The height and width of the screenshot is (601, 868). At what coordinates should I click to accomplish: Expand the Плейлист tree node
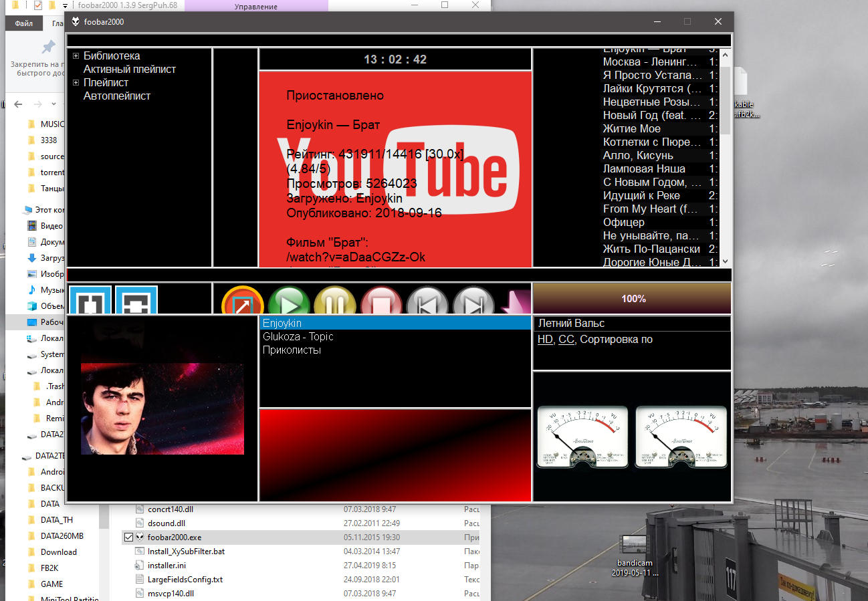76,83
